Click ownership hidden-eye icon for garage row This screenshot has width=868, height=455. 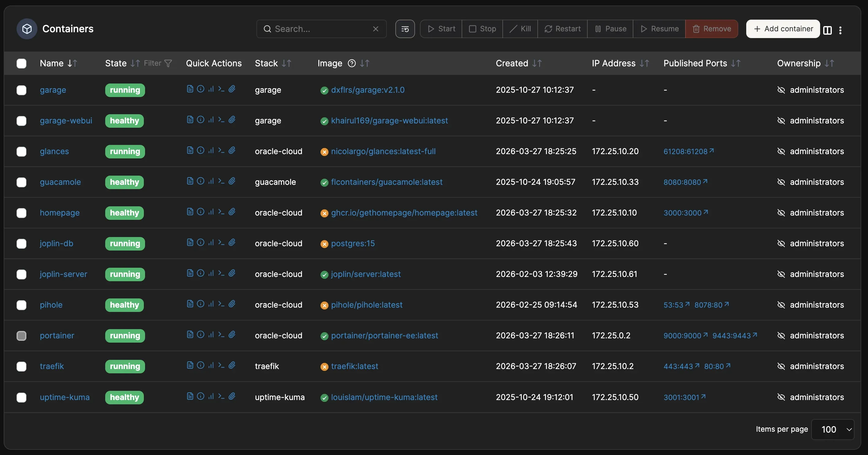click(781, 90)
